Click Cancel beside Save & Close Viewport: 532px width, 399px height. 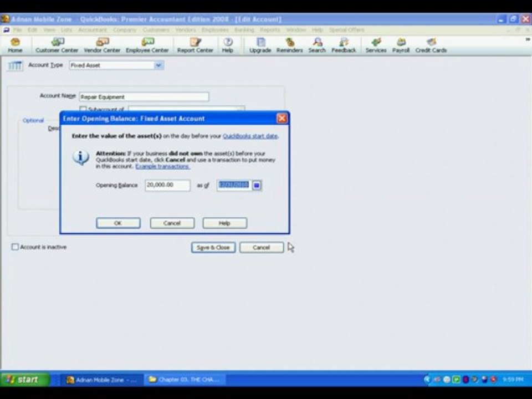(261, 247)
